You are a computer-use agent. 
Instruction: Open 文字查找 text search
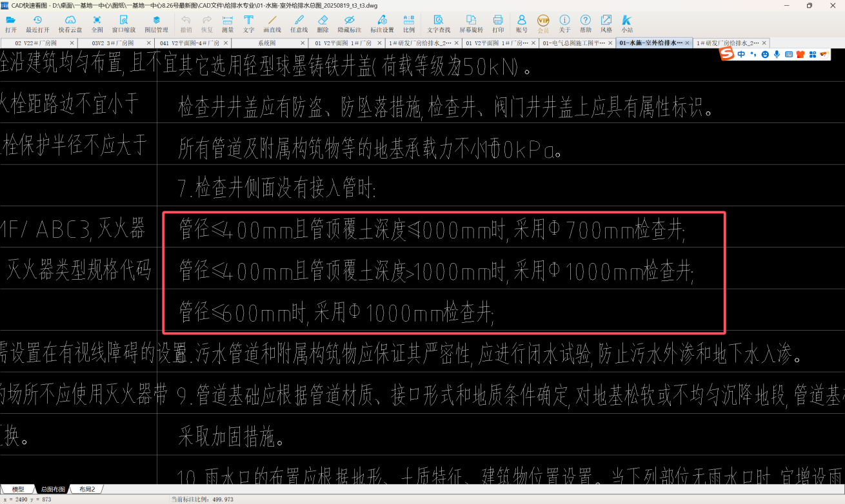click(x=439, y=24)
